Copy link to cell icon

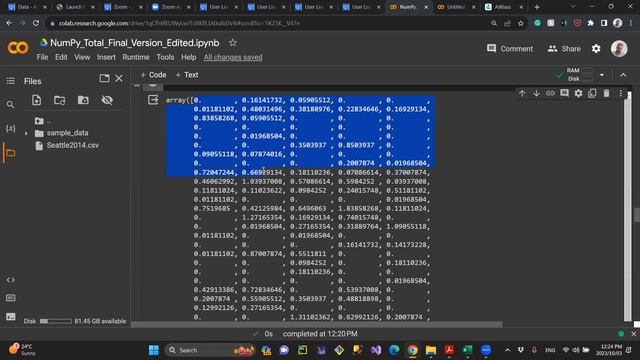click(550, 93)
